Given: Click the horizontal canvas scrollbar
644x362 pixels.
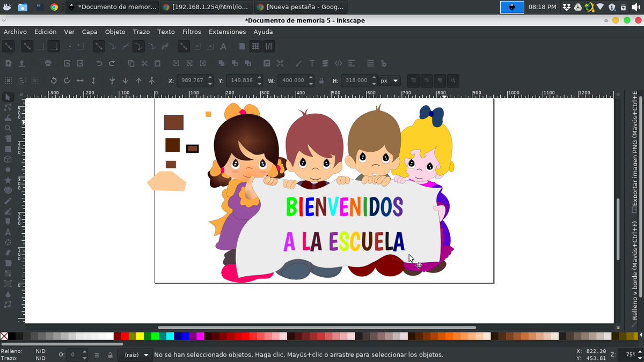Looking at the screenshot, I should point(317,328).
